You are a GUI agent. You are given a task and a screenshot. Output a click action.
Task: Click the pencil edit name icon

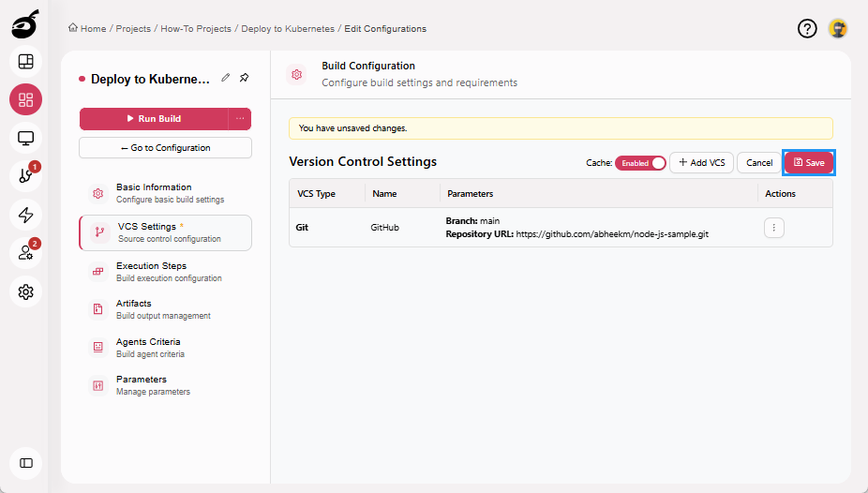[225, 78]
